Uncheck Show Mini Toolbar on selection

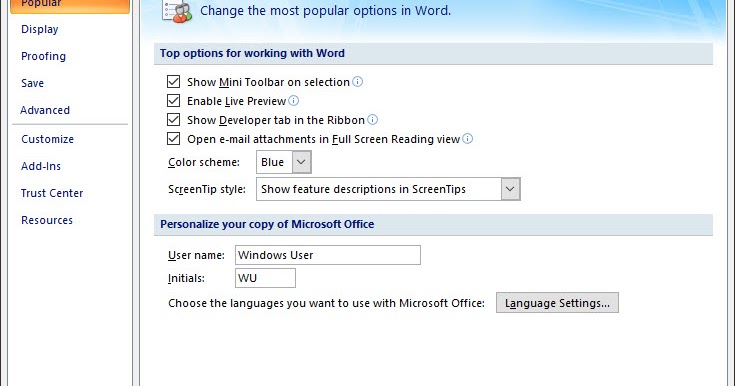point(173,82)
